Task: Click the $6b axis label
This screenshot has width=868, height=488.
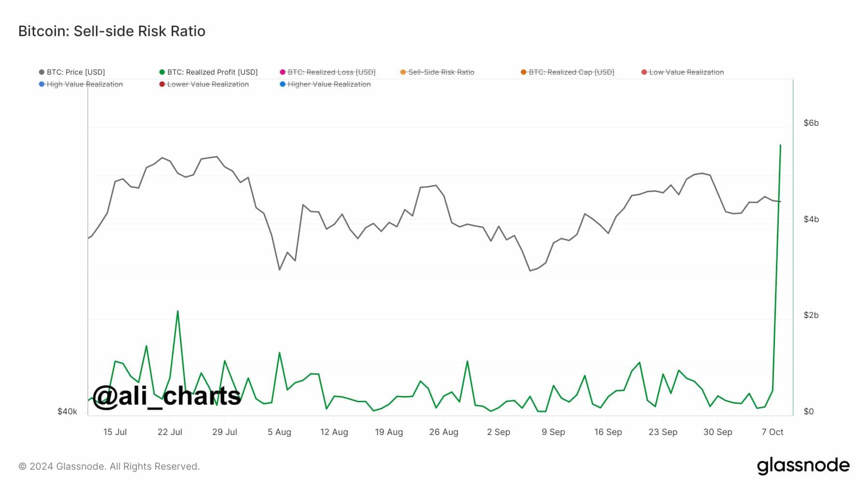Action: tap(811, 123)
